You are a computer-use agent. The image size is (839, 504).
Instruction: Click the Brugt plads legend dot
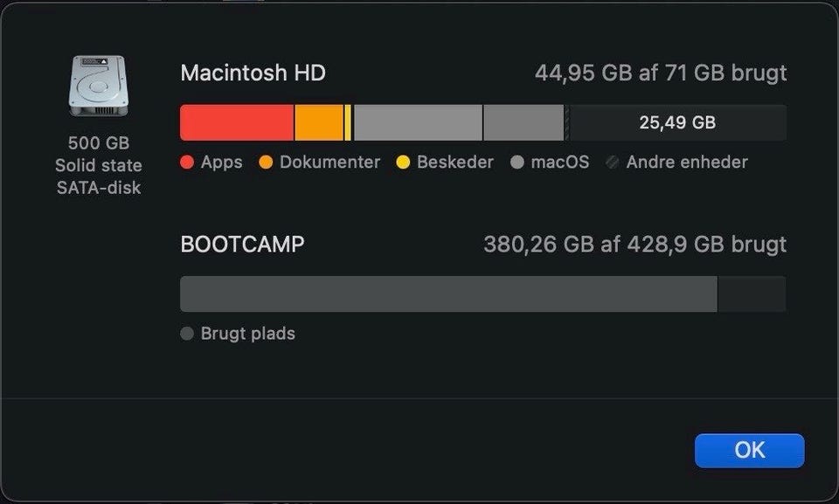[187, 334]
